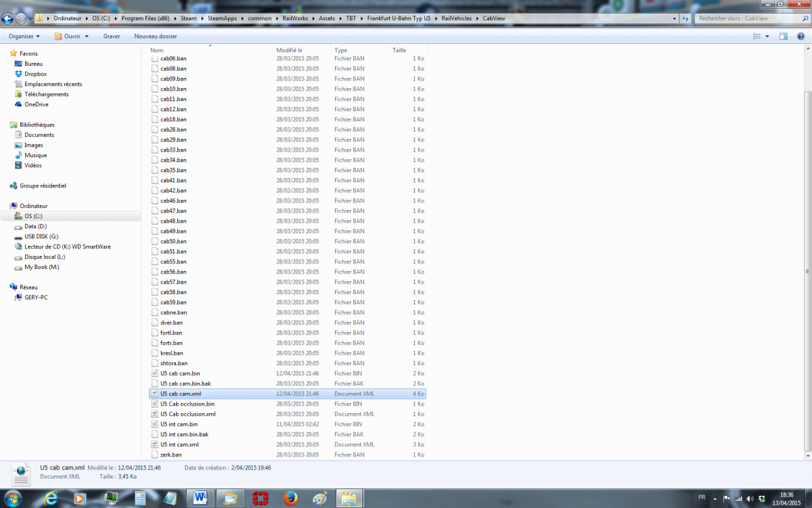Click the Action Center flag tray icon
Screen dimensions: 812x508
pyautogui.click(x=726, y=498)
